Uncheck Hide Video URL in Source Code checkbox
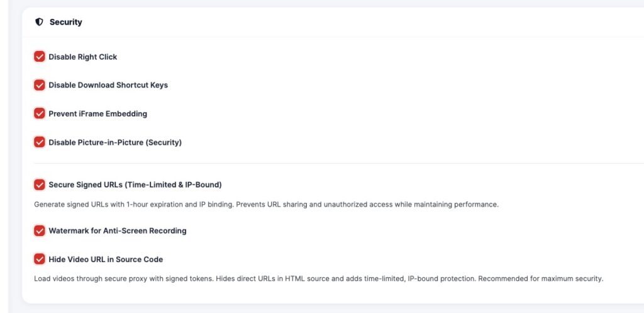The image size is (644, 313). coord(40,259)
